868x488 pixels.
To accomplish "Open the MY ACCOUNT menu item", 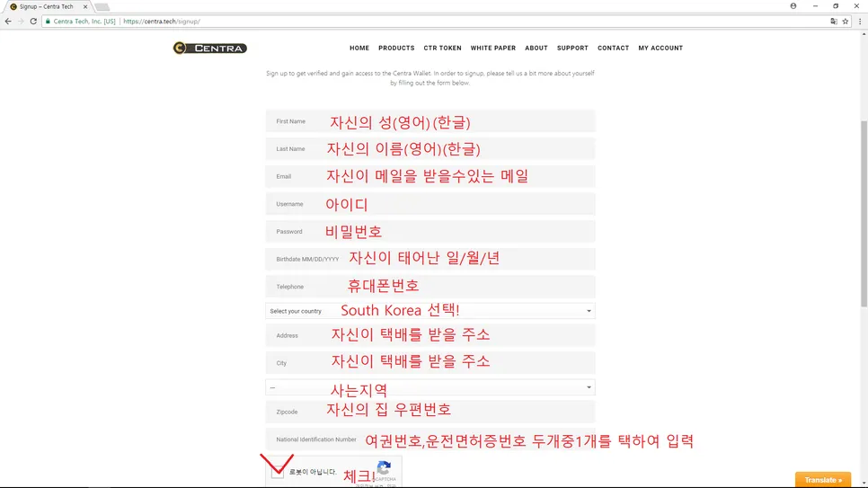I will point(660,49).
